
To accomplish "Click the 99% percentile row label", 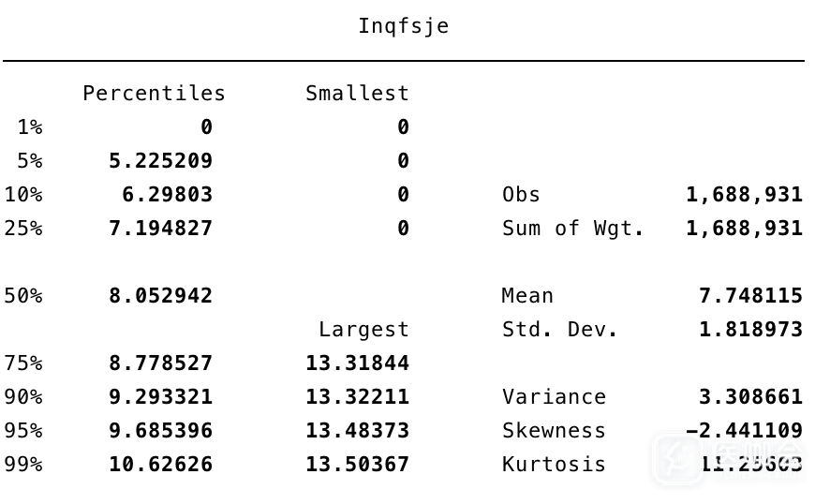I will tap(23, 465).
